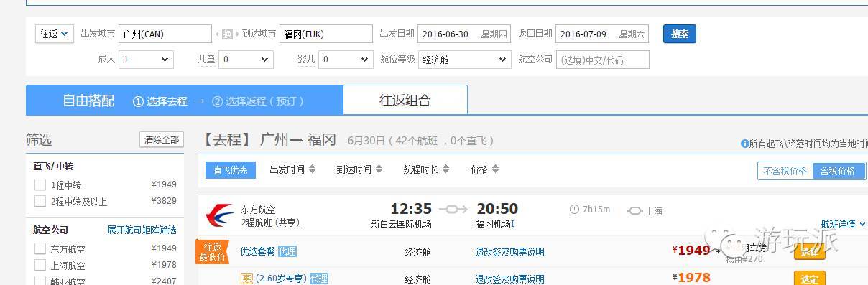Check the 东方航空 airline checkbox
This screenshot has height=285, width=868.
pos(40,248)
